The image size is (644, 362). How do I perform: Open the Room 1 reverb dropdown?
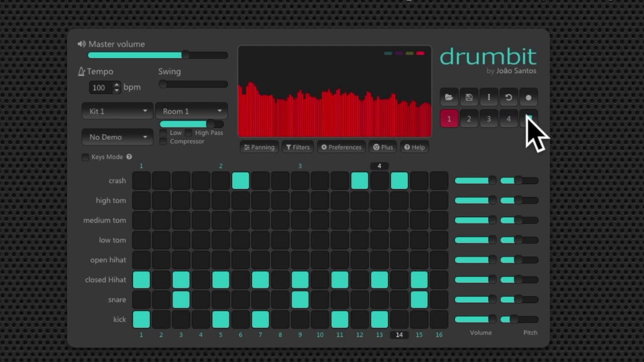[x=191, y=111]
